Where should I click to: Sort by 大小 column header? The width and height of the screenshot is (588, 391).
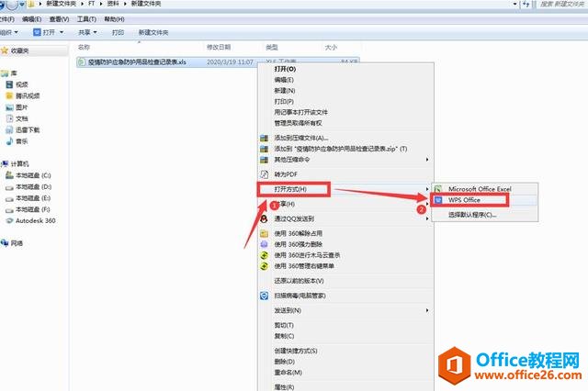(331, 47)
